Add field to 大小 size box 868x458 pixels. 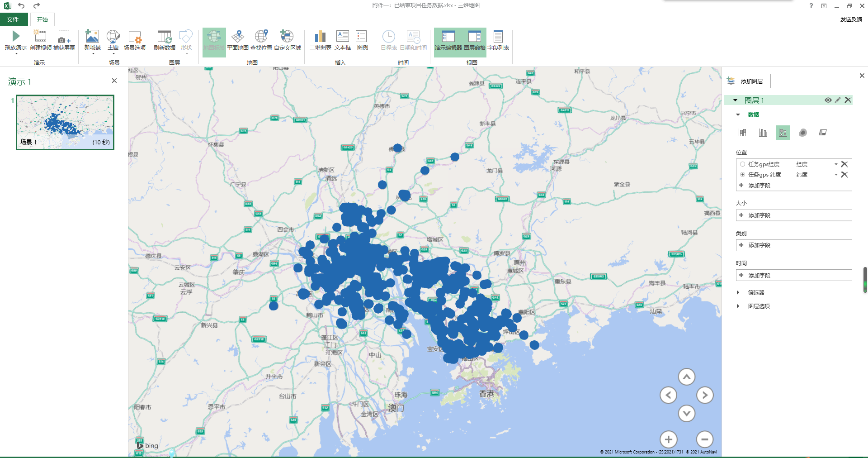pyautogui.click(x=794, y=215)
